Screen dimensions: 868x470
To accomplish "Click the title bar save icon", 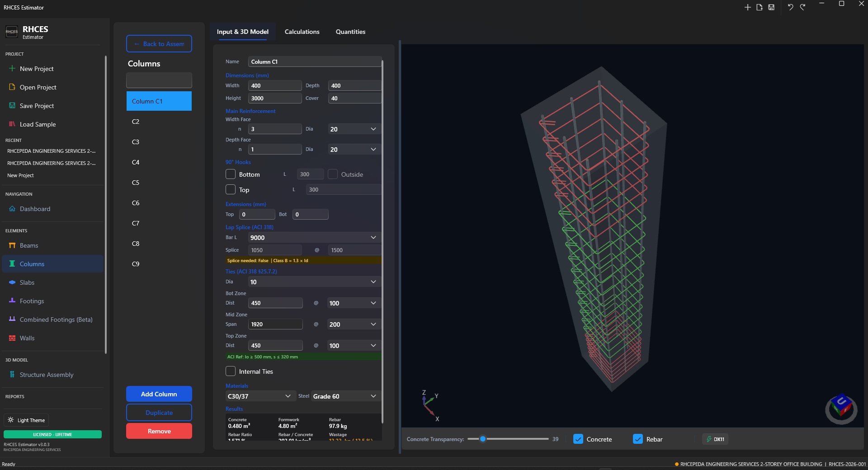I will 771,7.
